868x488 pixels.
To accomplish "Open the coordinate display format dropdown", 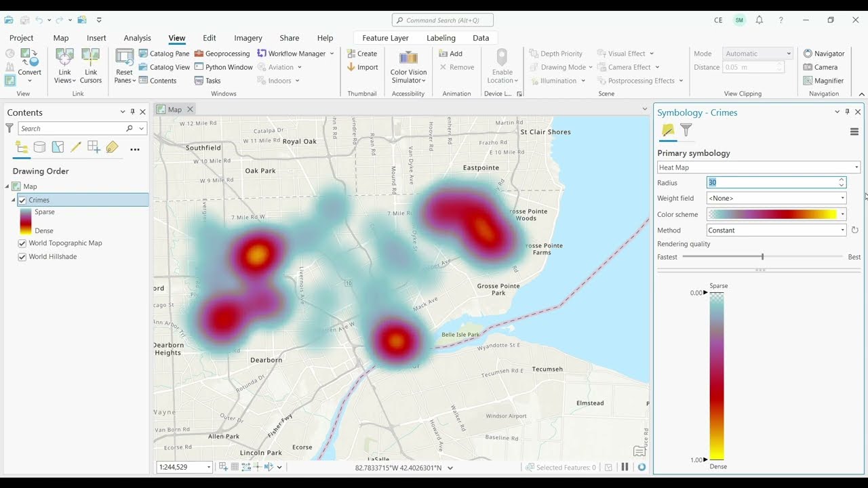I will (x=450, y=468).
